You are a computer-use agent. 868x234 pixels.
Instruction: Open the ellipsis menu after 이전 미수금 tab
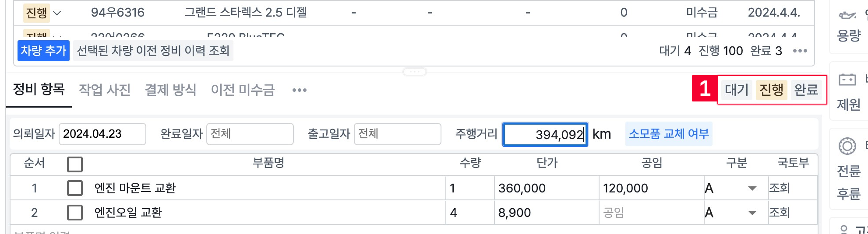(300, 90)
